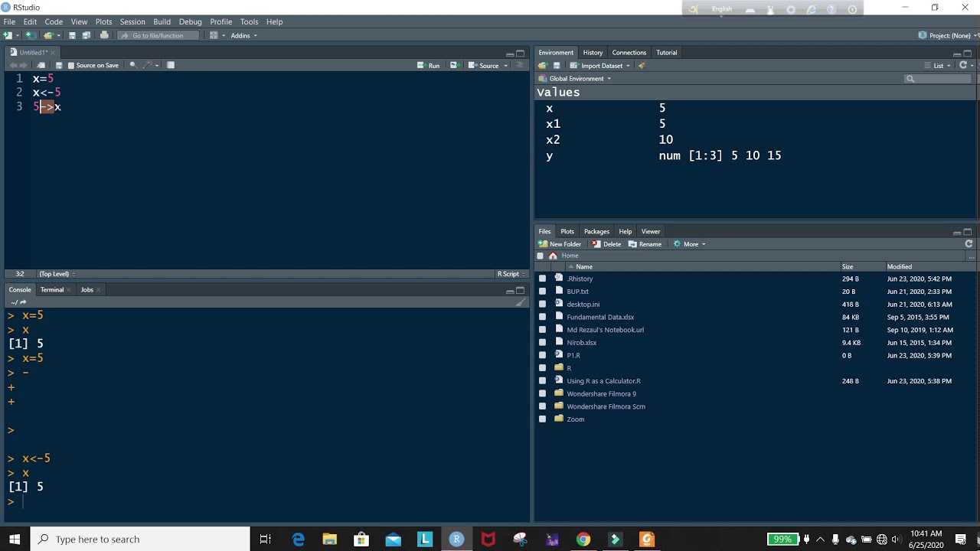Open the R Script file type selector
The image size is (980, 551).
511,274
